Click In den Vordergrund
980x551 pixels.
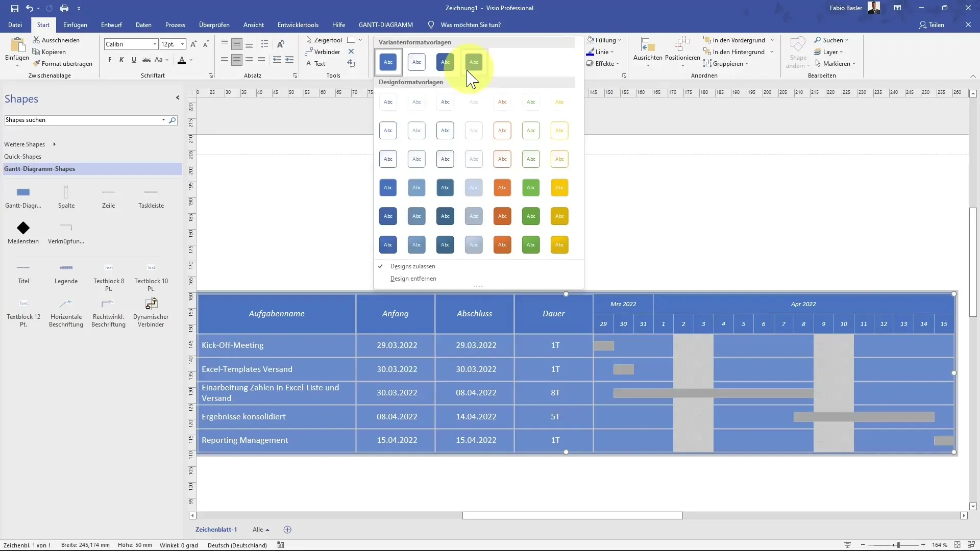point(734,40)
